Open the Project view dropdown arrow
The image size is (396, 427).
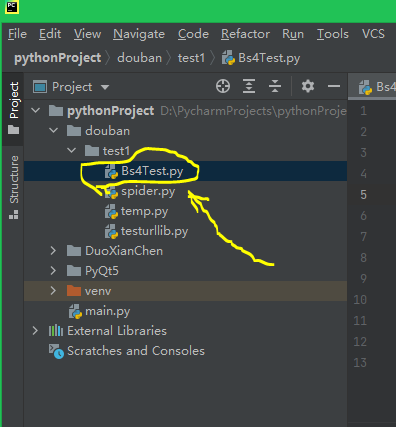click(105, 87)
